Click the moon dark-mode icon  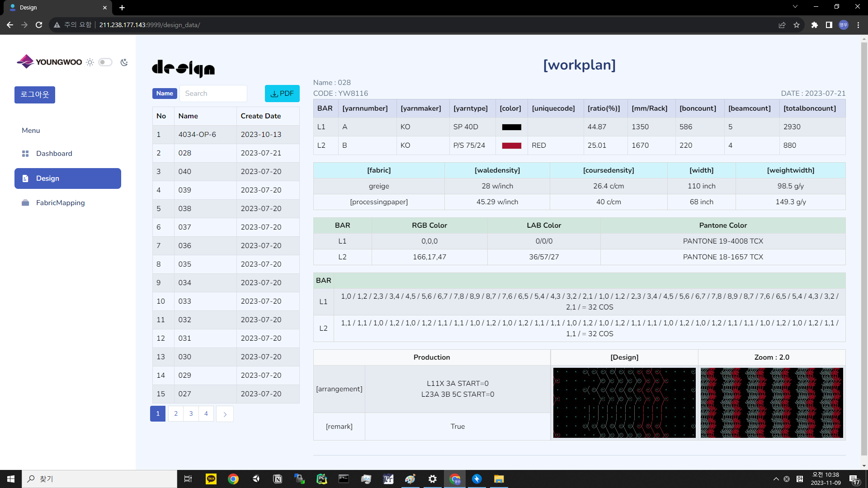[124, 62]
